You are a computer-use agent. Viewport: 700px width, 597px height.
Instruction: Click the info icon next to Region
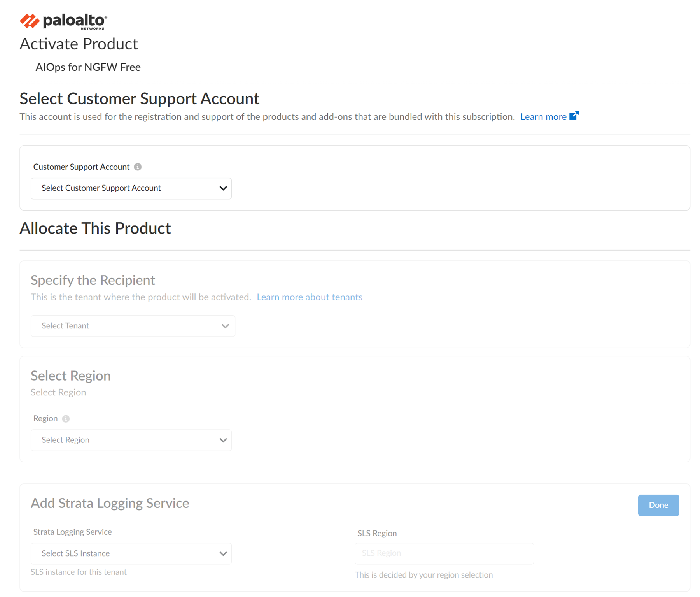pyautogui.click(x=66, y=419)
